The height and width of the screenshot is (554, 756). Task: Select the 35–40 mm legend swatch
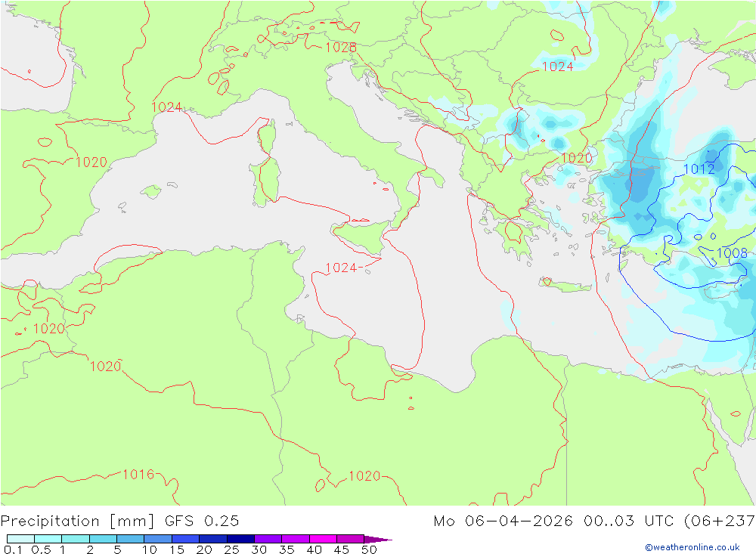[295, 539]
